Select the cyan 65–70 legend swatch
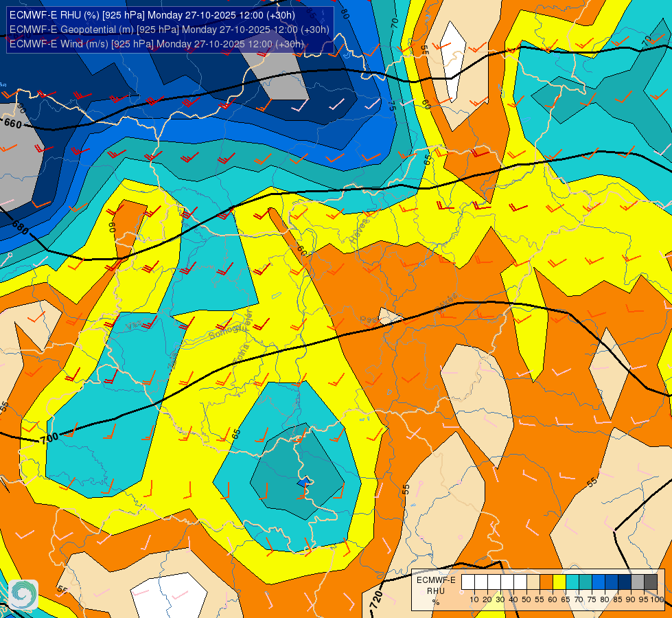This screenshot has width=672, height=618. coord(572,582)
